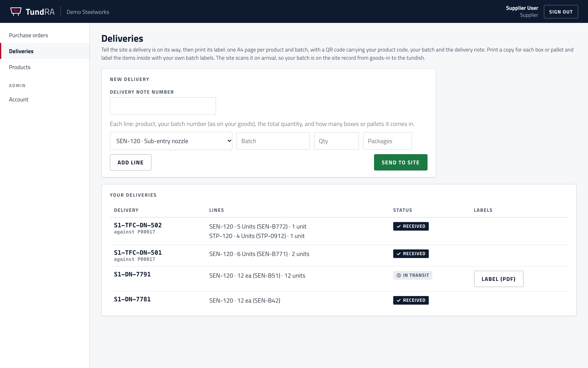Download Label (PDF) for S1-DN-7791
The height and width of the screenshot is (368, 588).
coord(499,279)
